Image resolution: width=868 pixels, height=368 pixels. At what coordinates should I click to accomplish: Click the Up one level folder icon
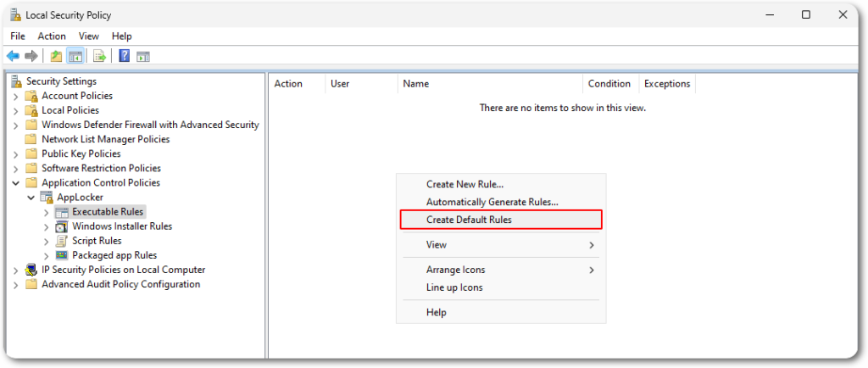56,56
